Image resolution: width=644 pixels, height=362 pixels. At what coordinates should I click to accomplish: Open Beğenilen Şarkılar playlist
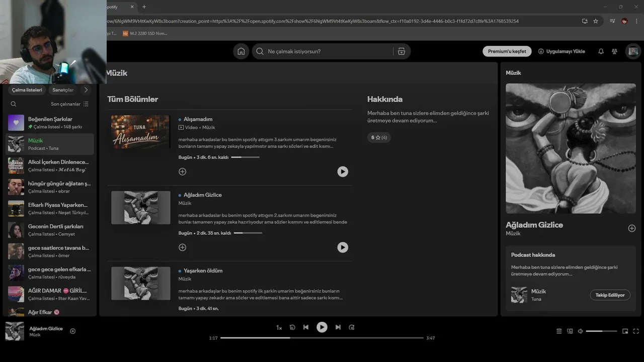coord(50,123)
